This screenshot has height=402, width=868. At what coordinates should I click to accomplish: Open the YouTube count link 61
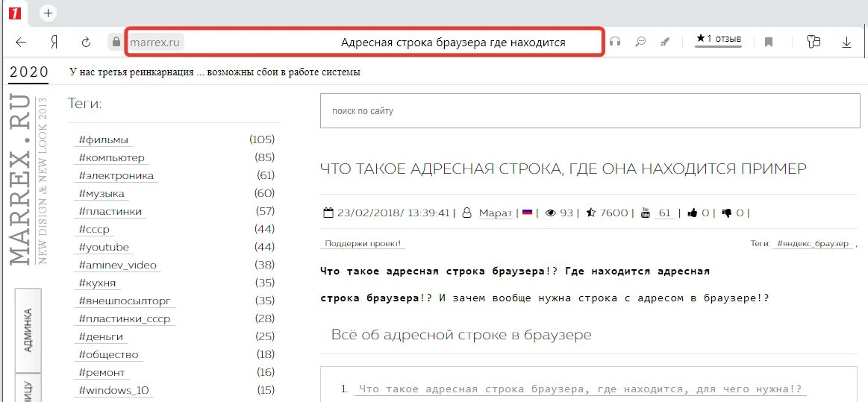(665, 213)
